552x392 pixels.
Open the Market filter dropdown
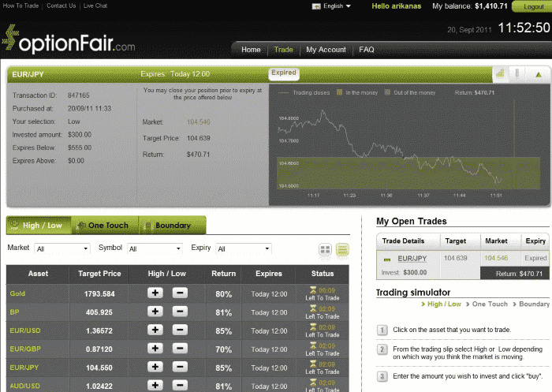(62, 249)
